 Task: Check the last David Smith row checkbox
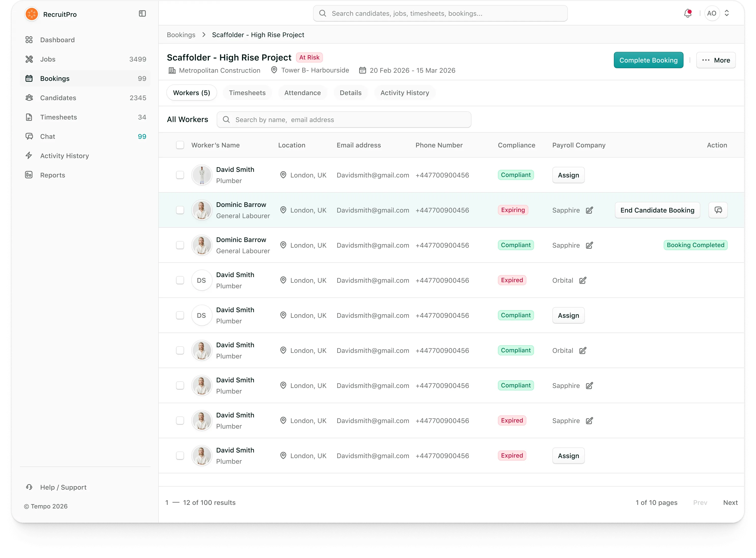(180, 456)
